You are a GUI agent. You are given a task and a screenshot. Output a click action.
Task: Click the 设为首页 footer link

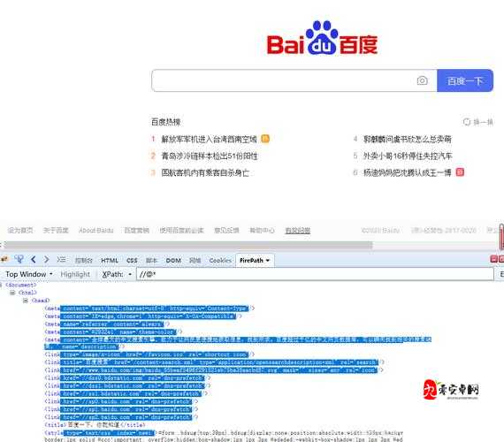coord(20,230)
